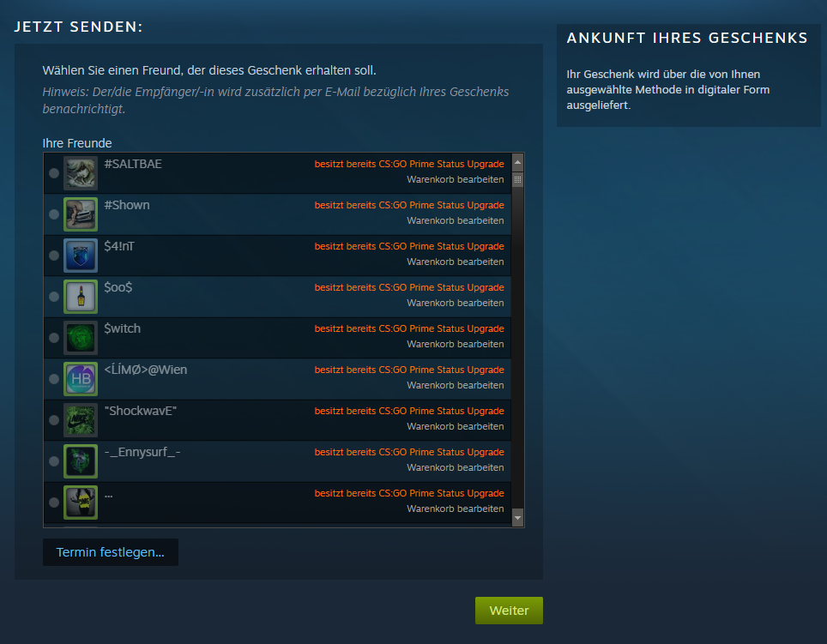This screenshot has width=827, height=644.
Task: Click the friend name "ShockwavE"
Action: tap(141, 411)
